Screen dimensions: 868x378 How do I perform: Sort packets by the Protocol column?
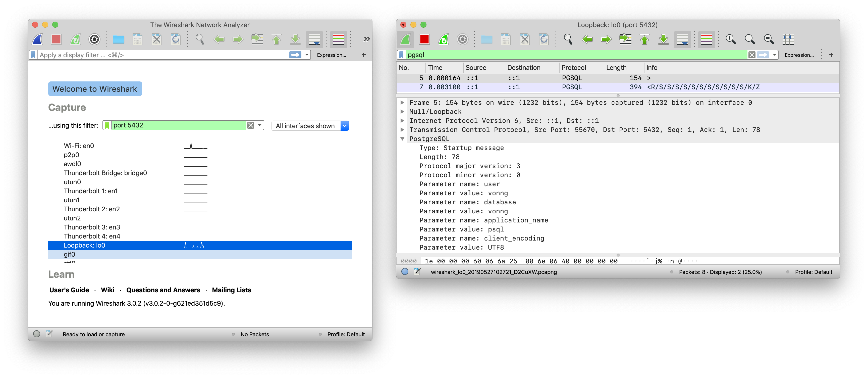(x=573, y=67)
